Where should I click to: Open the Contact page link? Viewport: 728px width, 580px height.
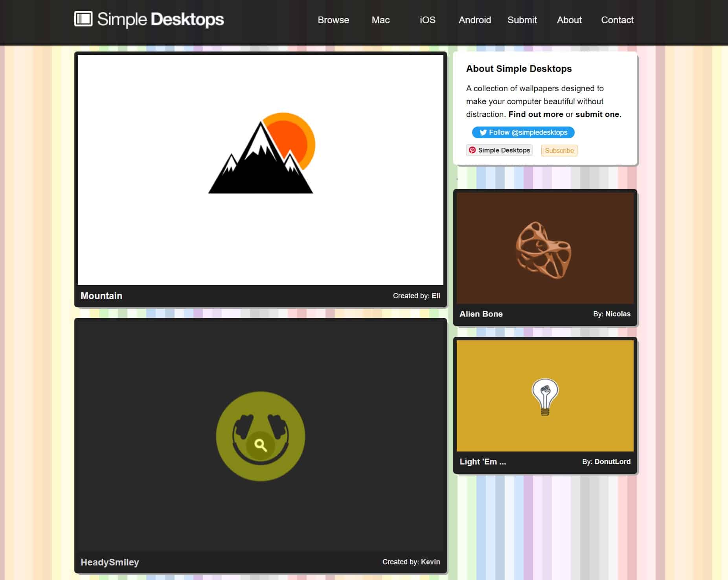pyautogui.click(x=617, y=20)
